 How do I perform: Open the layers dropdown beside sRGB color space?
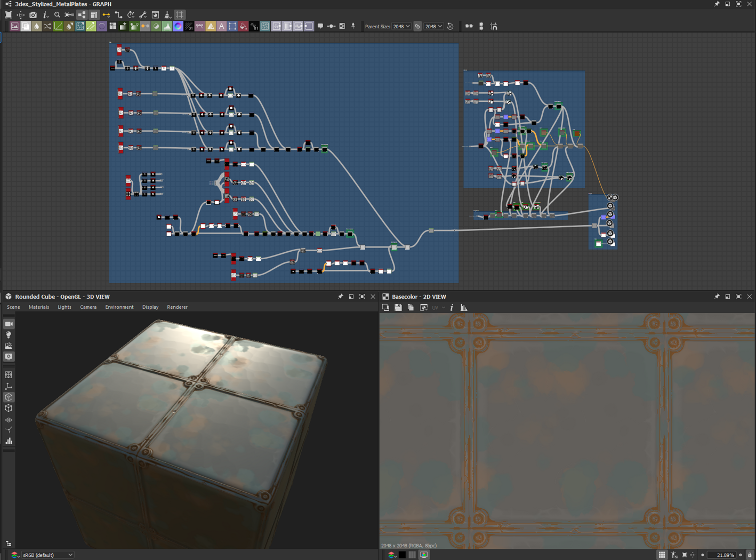(x=14, y=555)
